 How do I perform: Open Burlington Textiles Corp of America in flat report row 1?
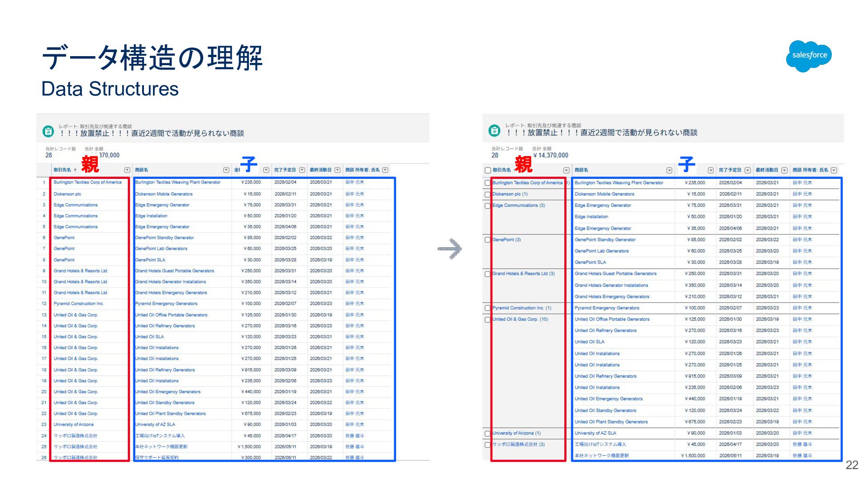(x=87, y=182)
